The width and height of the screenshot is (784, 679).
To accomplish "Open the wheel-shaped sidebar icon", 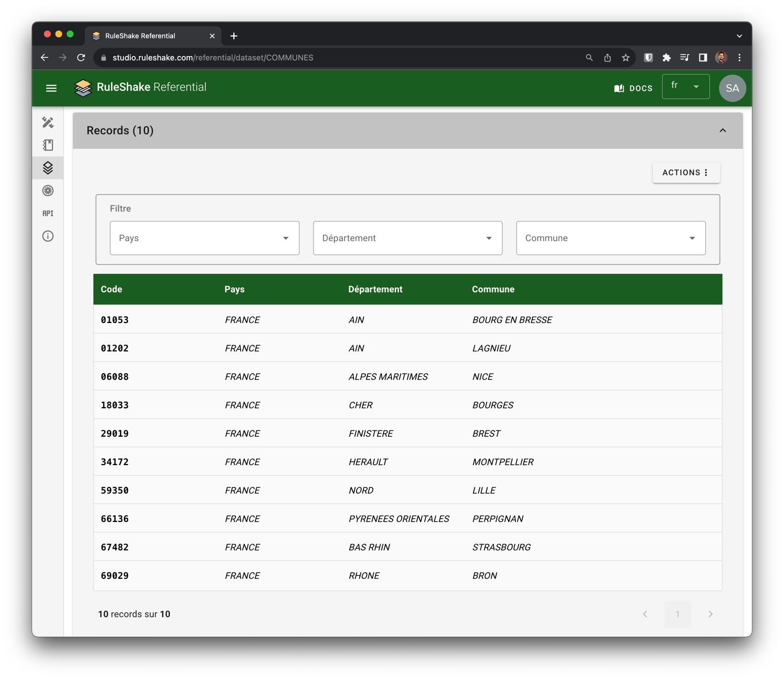I will 48,191.
